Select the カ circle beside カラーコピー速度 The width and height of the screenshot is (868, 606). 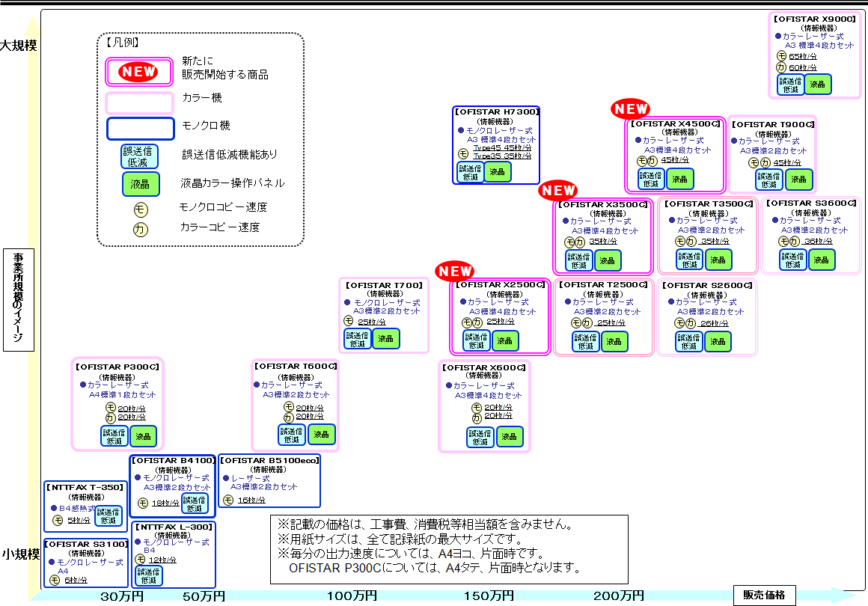[141, 229]
